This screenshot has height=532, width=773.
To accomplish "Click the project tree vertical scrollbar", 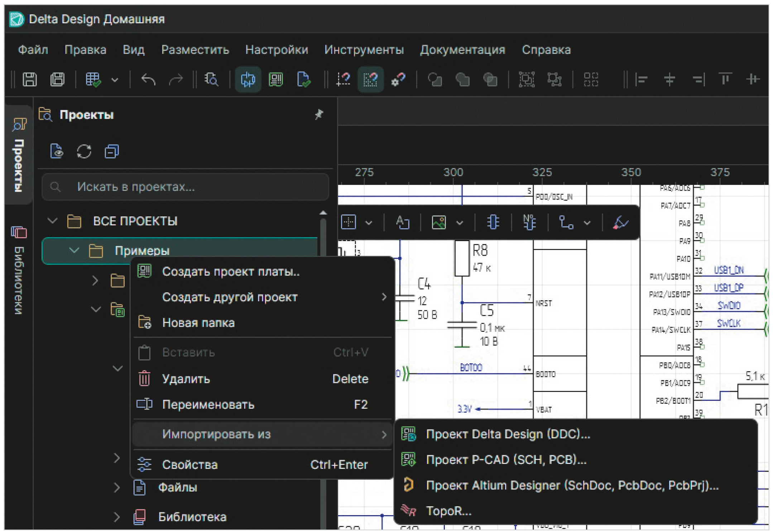I will [x=323, y=369].
